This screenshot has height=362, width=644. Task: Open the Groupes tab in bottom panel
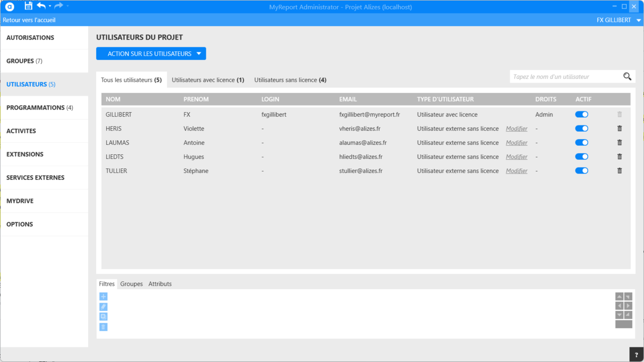(x=131, y=284)
